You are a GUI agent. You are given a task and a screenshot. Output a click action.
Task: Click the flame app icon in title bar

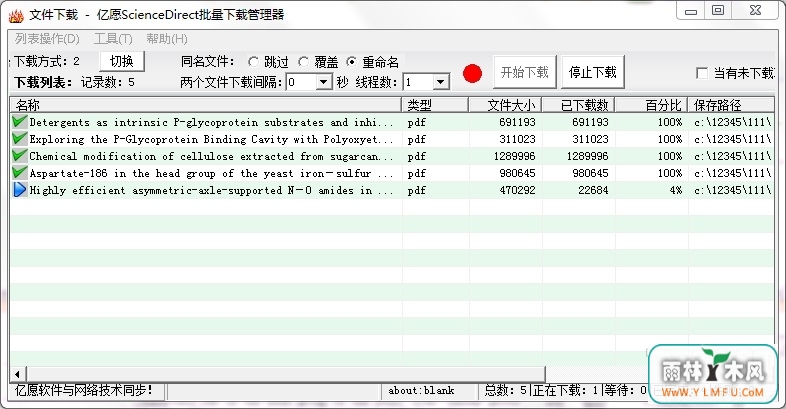pos(16,16)
